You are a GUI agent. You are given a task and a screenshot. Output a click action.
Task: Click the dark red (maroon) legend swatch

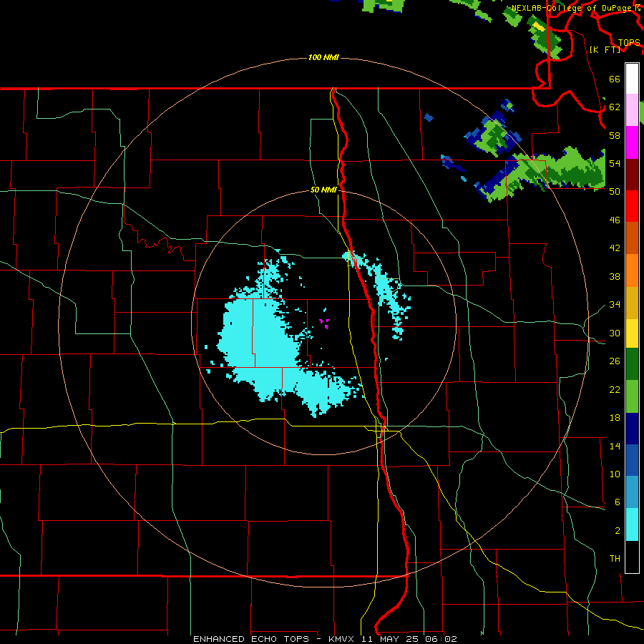click(x=632, y=175)
